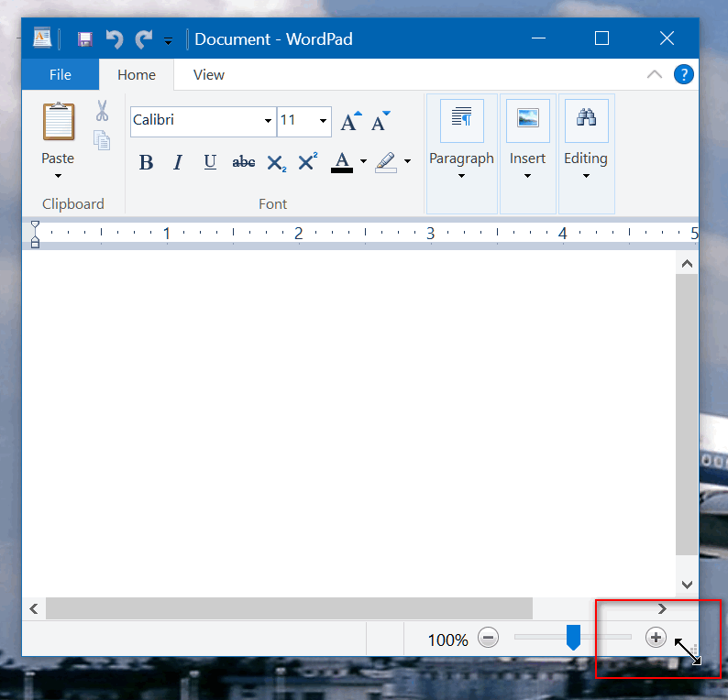This screenshot has width=728, height=700.
Task: Minimize the WordPad window
Action: pos(538,38)
